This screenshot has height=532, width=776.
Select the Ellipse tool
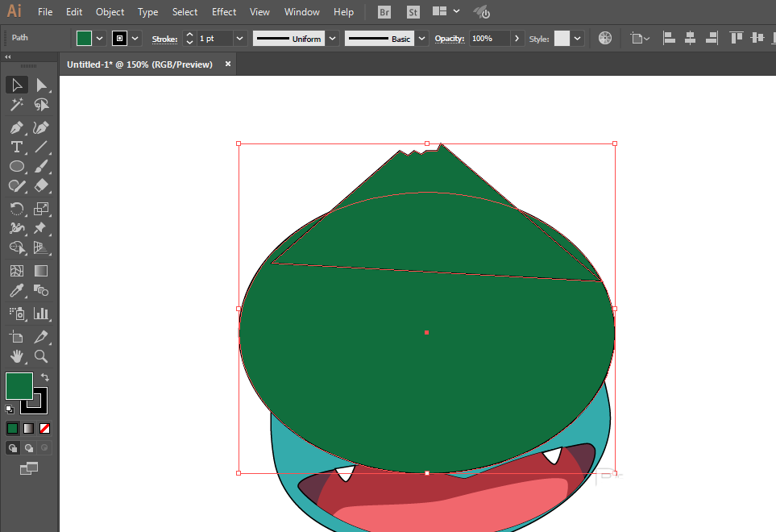17,166
